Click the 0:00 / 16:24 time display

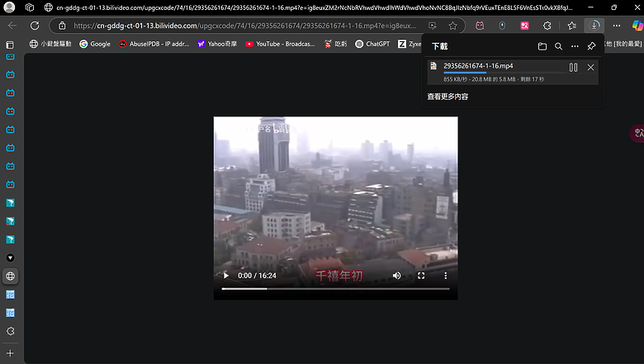tap(257, 276)
